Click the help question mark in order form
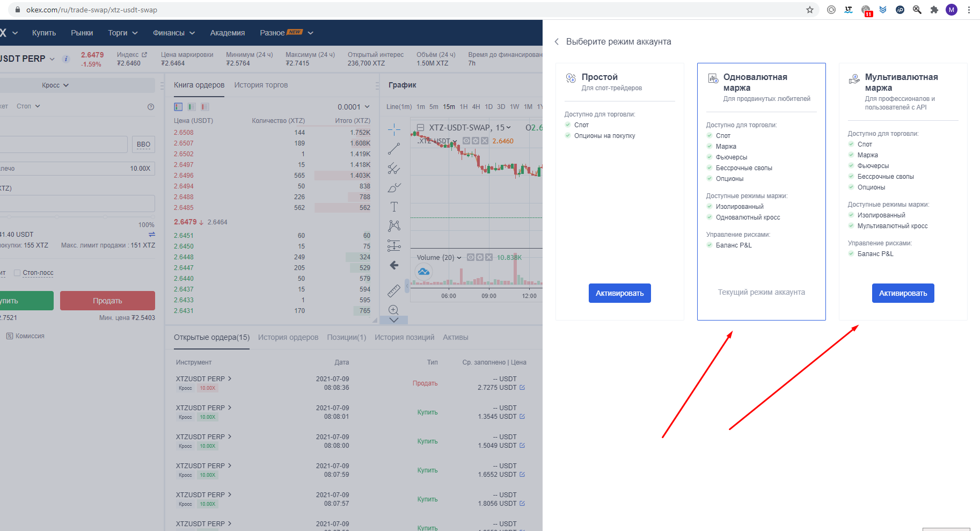This screenshot has width=980, height=531. point(151,107)
